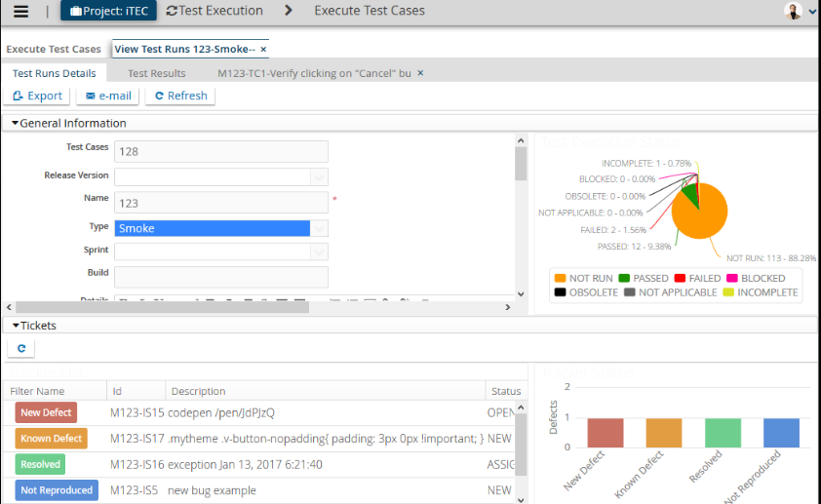Switch to Execute Test Cases tab

click(54, 49)
